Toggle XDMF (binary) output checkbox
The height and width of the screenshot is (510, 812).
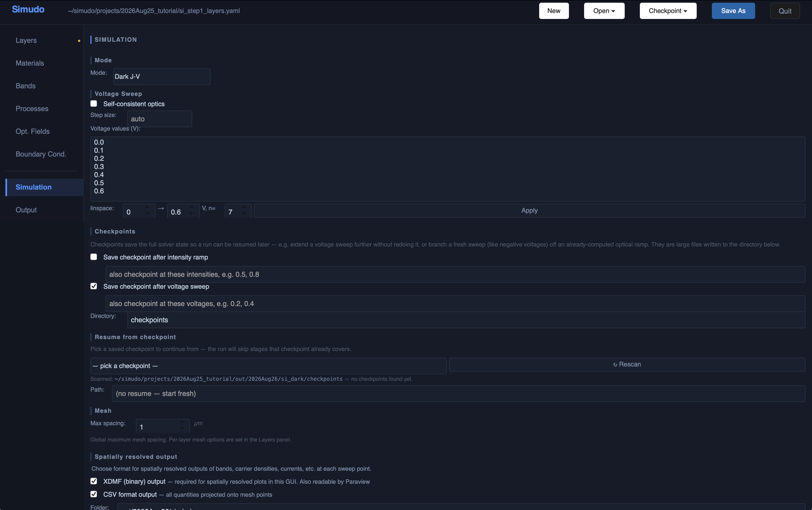[94, 481]
